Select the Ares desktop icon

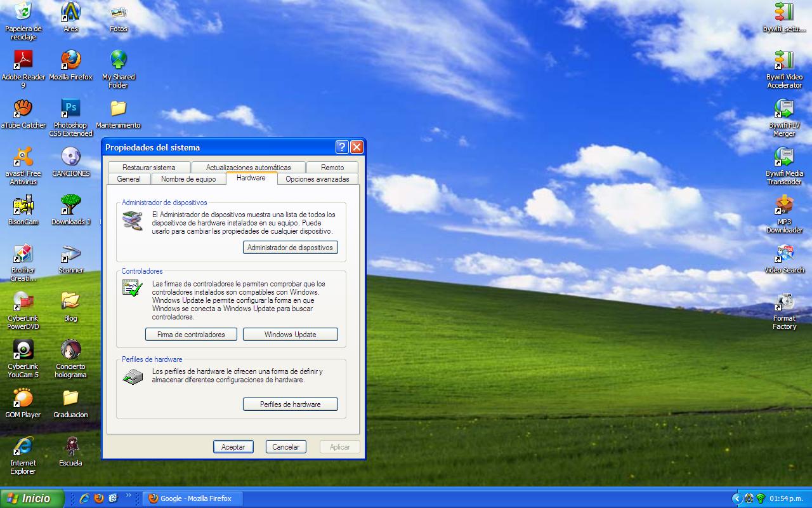70,18
